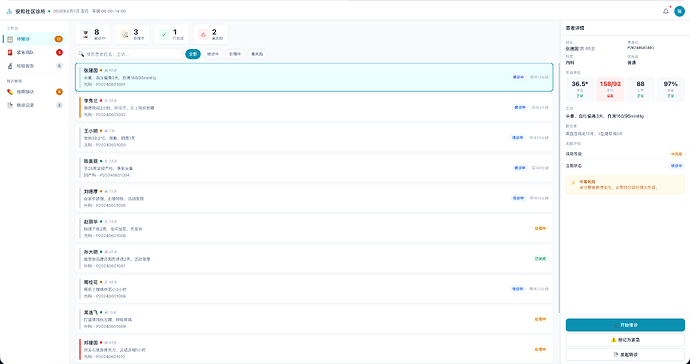
Task: Click the orange status badge on 赵丽华's row
Action: click(x=540, y=228)
